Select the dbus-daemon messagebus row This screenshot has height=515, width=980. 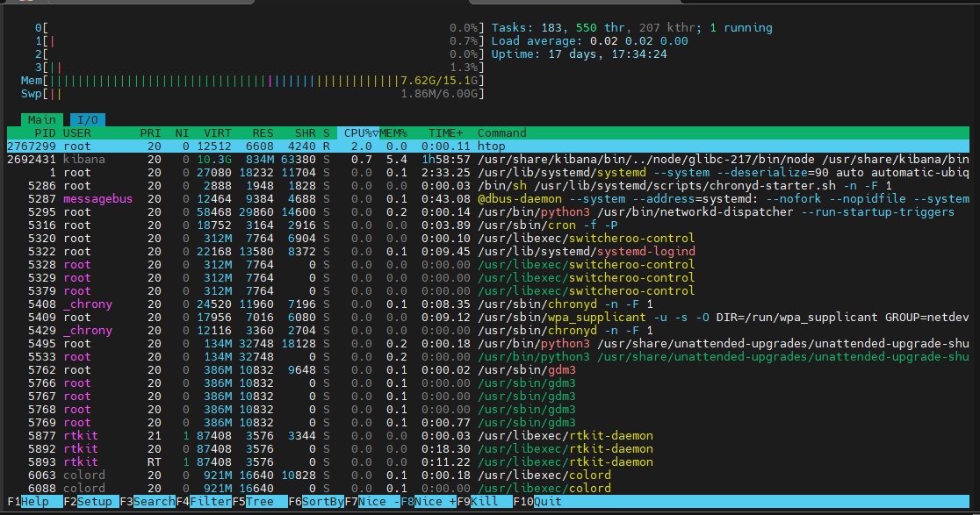488,198
